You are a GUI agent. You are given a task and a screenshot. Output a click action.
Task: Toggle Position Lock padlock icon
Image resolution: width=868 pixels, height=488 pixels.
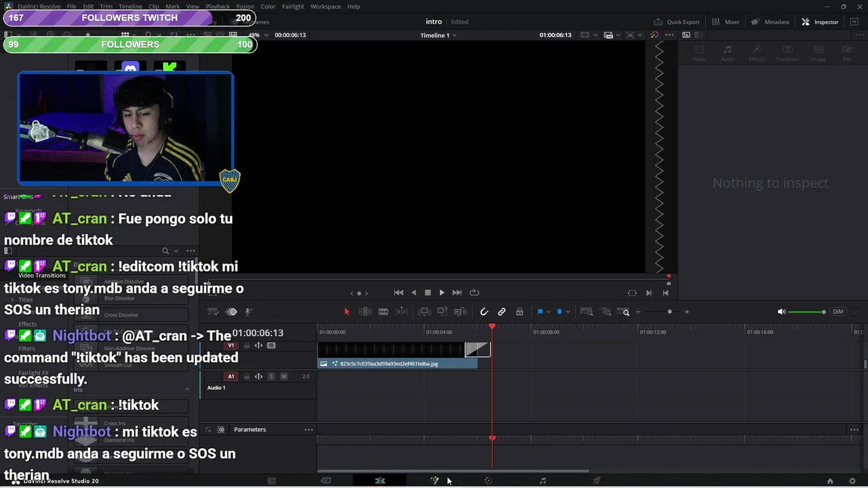click(x=519, y=312)
